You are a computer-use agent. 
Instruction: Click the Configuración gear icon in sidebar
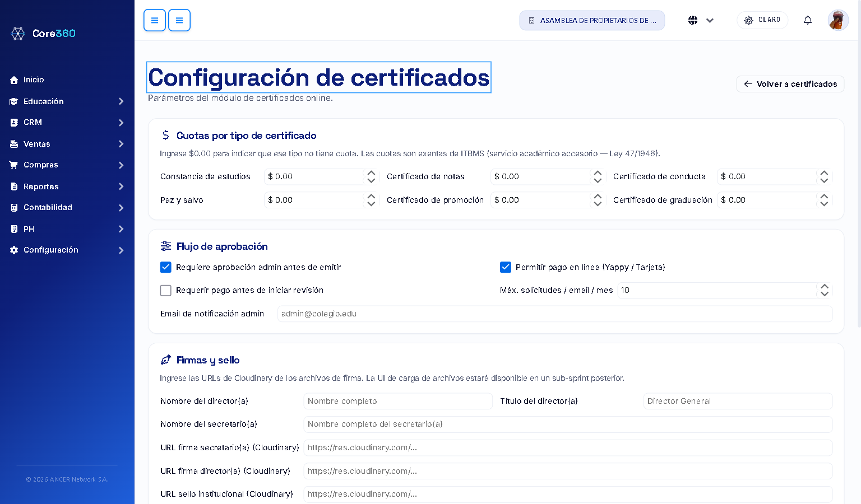point(14,250)
